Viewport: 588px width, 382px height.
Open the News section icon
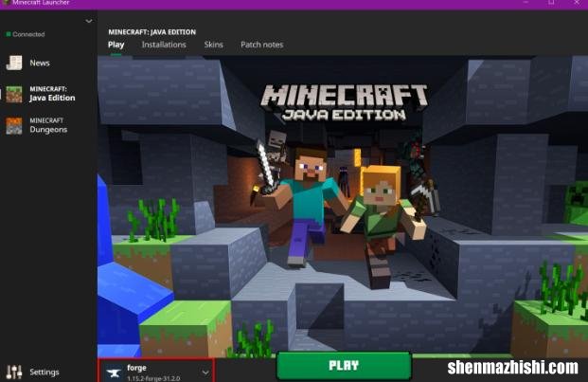14,63
